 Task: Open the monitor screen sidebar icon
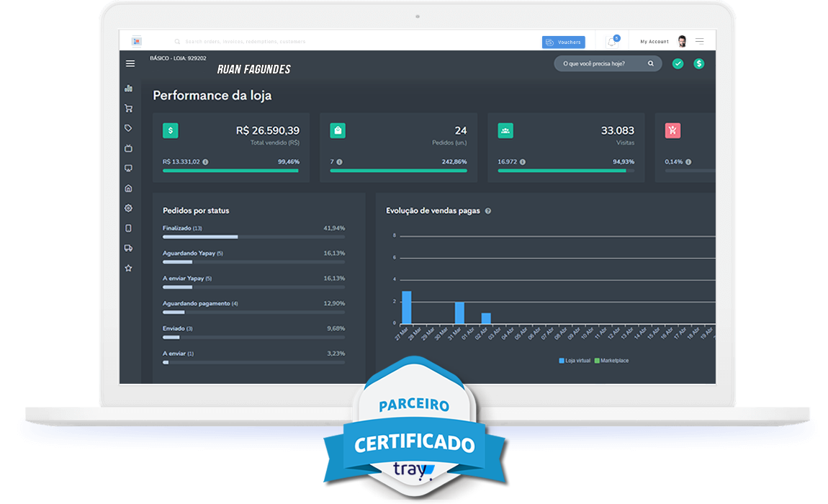pyautogui.click(x=128, y=168)
